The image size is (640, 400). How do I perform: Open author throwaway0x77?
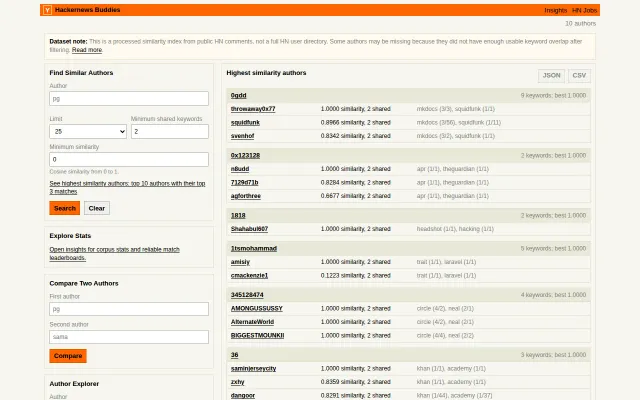(x=253, y=109)
